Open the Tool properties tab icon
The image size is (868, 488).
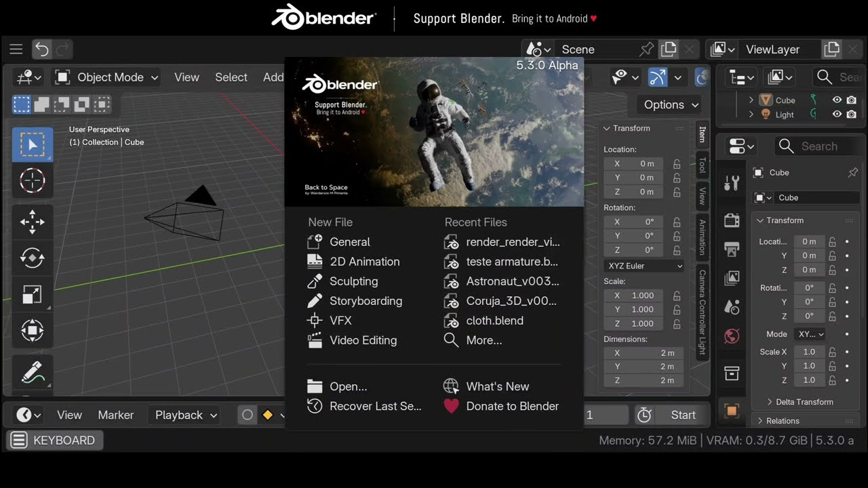[732, 182]
